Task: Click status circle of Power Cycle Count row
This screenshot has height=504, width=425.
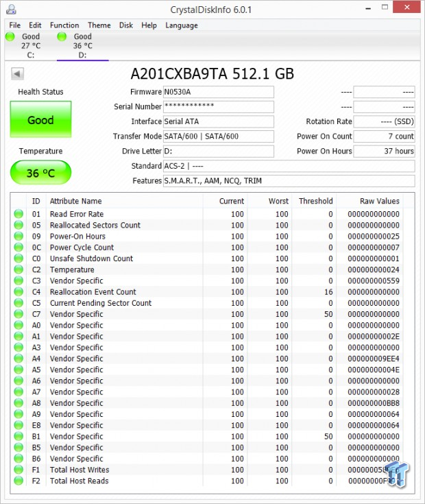Action: click(x=19, y=247)
